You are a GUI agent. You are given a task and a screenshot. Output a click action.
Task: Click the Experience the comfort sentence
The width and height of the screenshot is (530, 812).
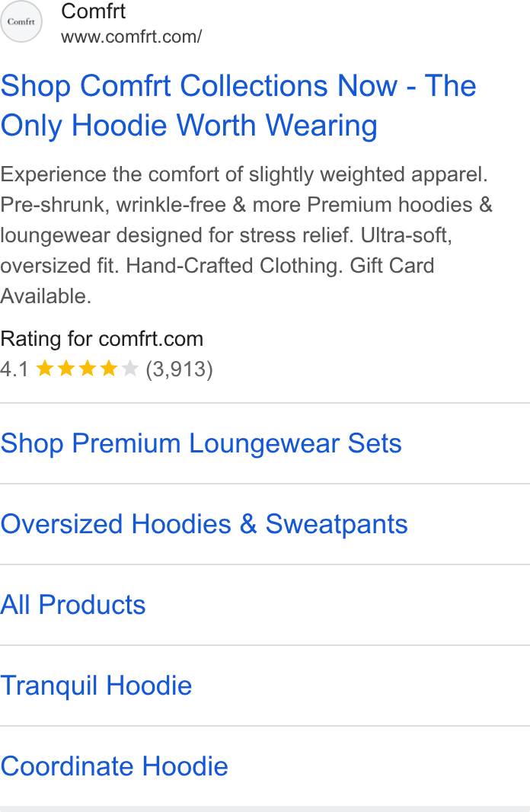pyautogui.click(x=244, y=174)
